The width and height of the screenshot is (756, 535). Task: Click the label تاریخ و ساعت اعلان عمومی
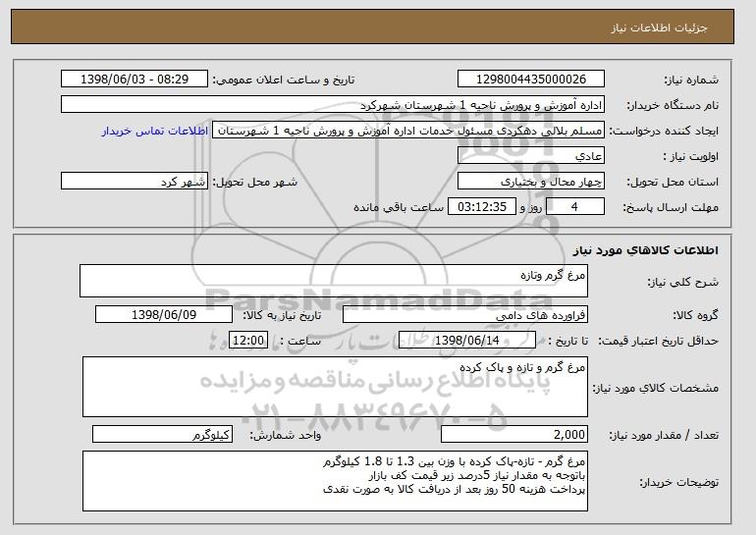tap(284, 80)
